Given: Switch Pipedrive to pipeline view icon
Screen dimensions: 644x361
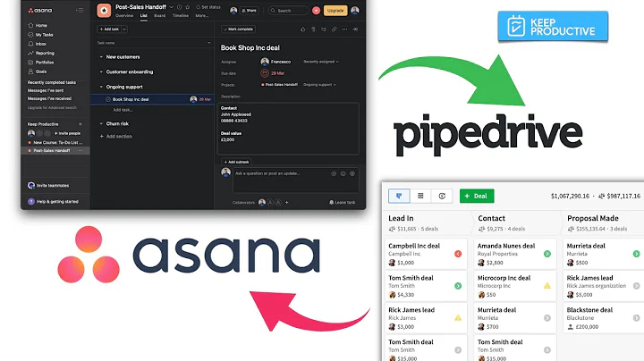Looking at the screenshot, I should (399, 196).
